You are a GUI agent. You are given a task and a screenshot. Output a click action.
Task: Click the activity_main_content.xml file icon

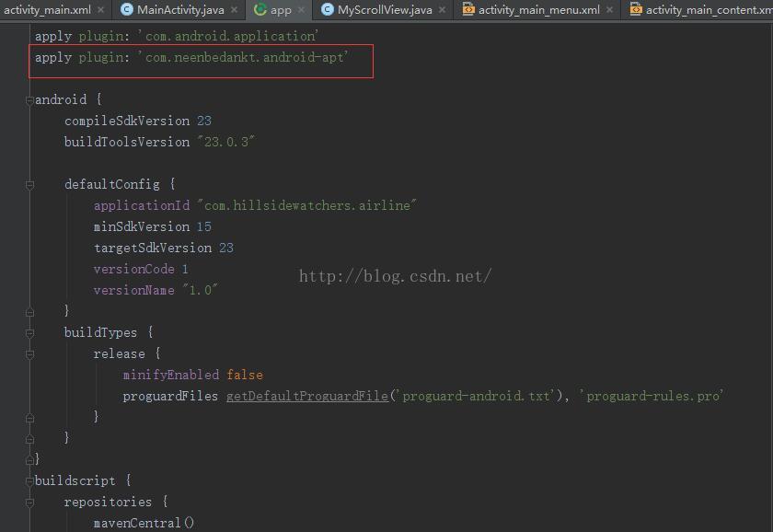click(x=636, y=9)
